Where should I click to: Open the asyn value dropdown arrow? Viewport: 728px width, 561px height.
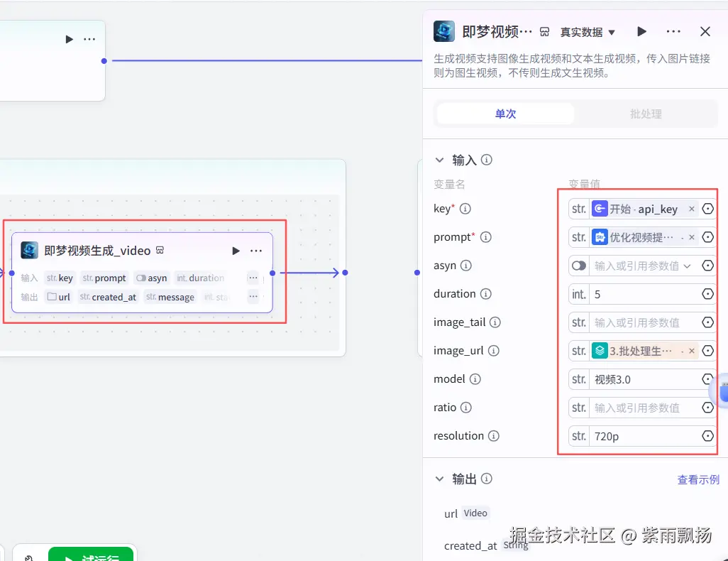tap(687, 266)
